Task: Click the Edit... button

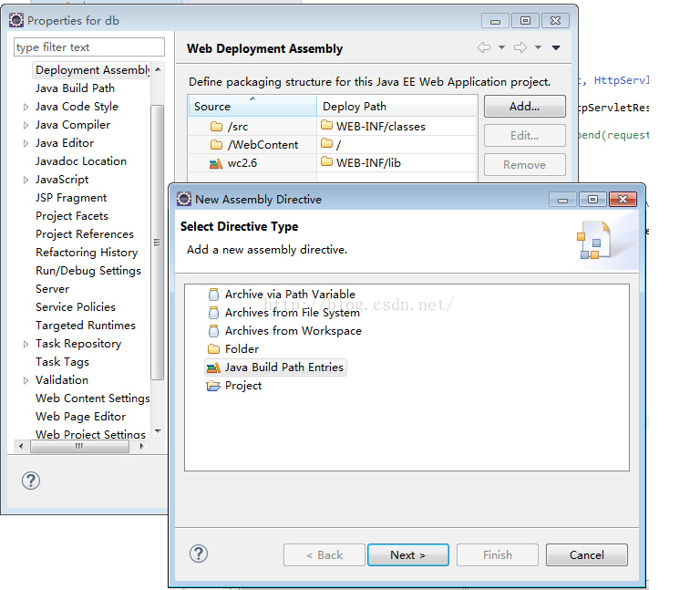Action: click(x=525, y=136)
